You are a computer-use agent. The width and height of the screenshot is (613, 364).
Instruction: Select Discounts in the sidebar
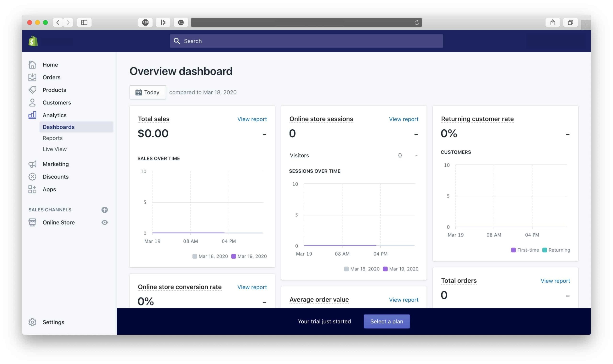tap(56, 176)
